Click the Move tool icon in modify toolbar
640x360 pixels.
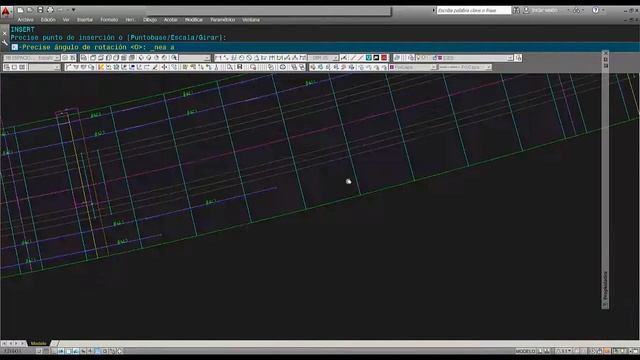click(164, 67)
